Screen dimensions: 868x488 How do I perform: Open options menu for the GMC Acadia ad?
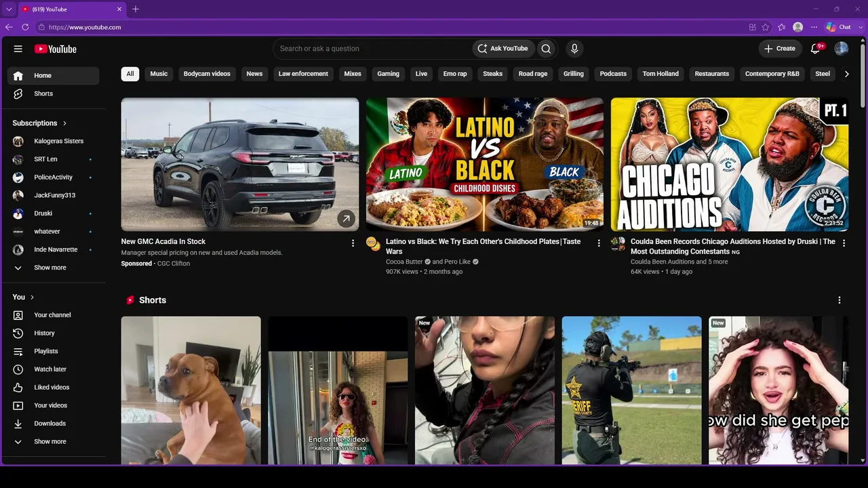pyautogui.click(x=353, y=243)
